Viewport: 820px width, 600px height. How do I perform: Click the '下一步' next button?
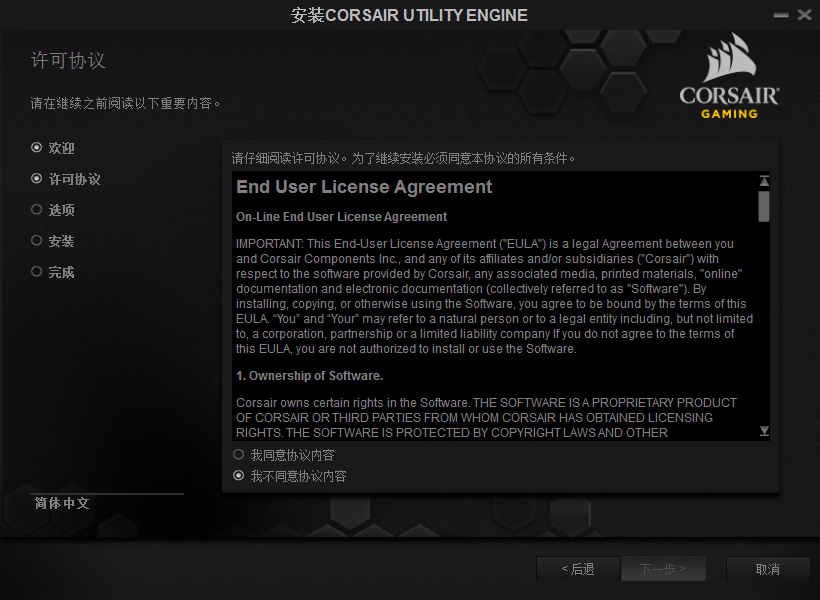tap(663, 569)
